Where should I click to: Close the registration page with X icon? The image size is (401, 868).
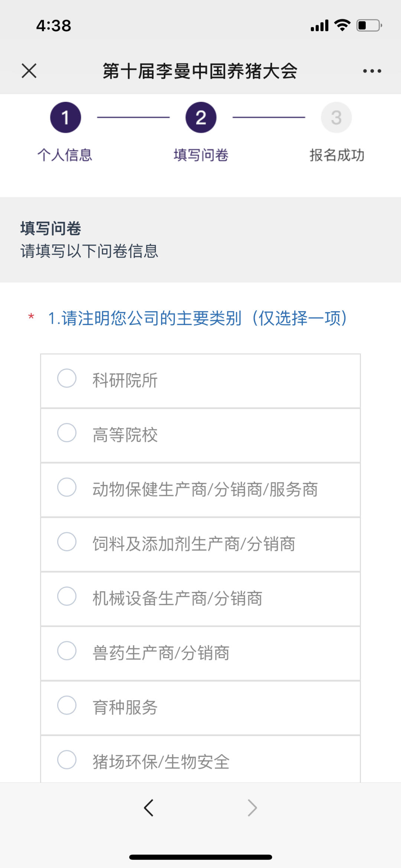pyautogui.click(x=29, y=71)
